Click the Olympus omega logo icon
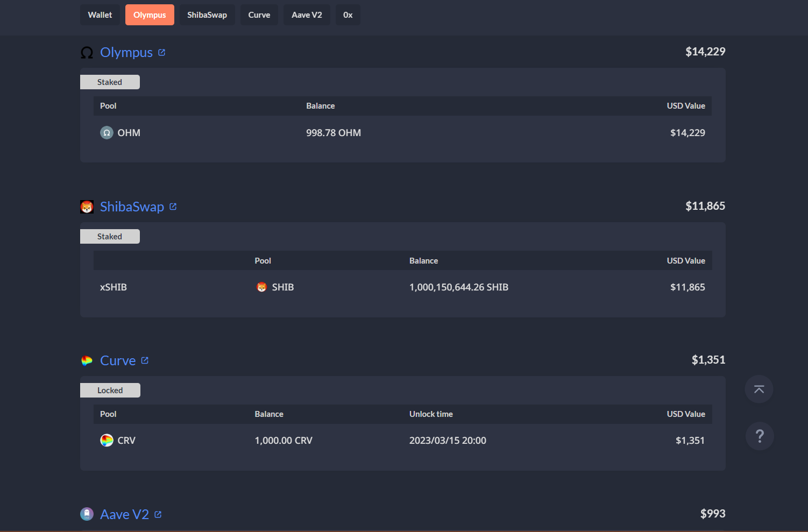The image size is (808, 532). click(x=87, y=53)
